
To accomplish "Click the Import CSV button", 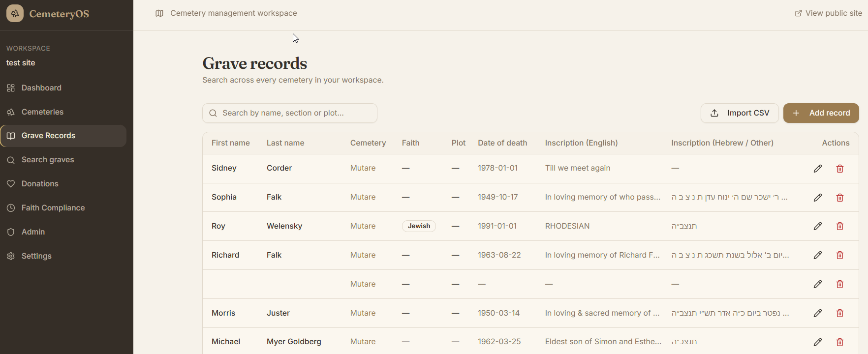I will coord(740,113).
